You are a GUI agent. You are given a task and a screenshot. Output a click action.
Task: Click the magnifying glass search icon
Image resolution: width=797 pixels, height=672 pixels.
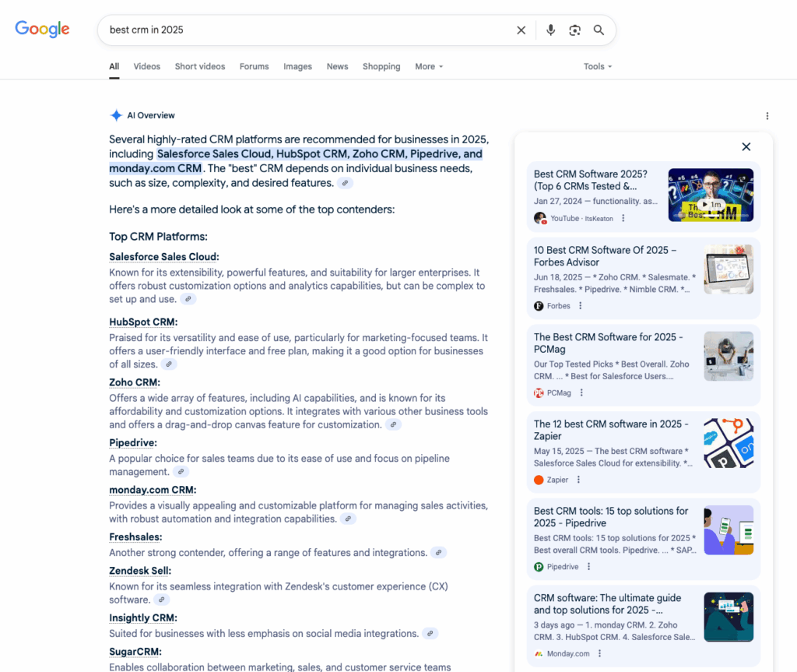point(599,30)
